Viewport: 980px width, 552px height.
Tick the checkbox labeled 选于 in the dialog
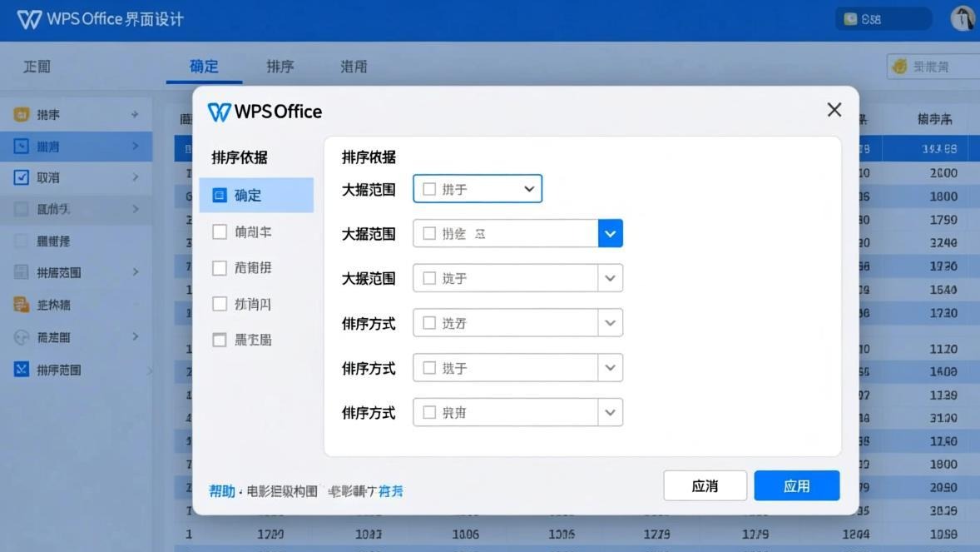tap(429, 278)
